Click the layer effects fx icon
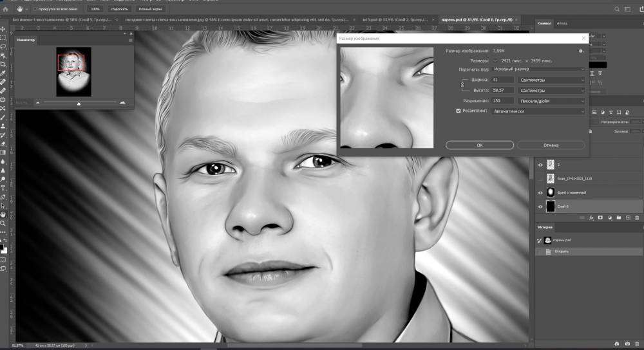The height and width of the screenshot is (350, 644). pos(591,218)
